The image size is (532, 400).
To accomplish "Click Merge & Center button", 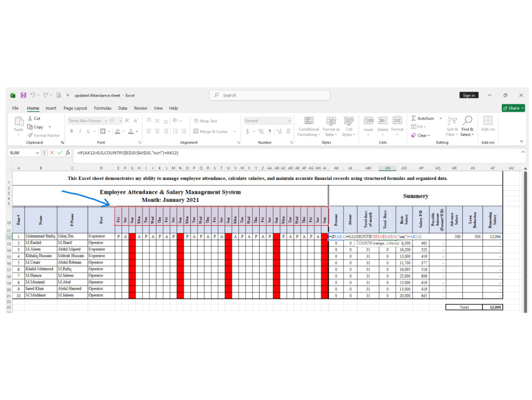I will tap(211, 132).
